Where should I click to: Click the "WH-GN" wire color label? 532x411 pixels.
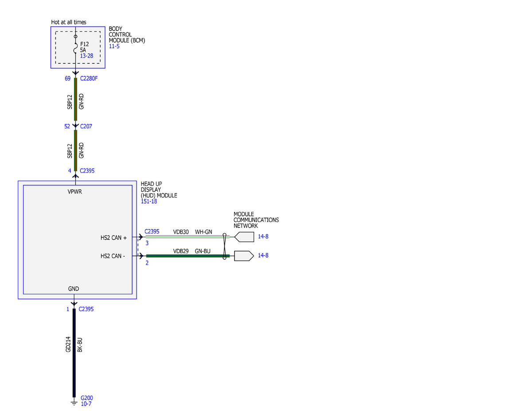pyautogui.click(x=204, y=232)
